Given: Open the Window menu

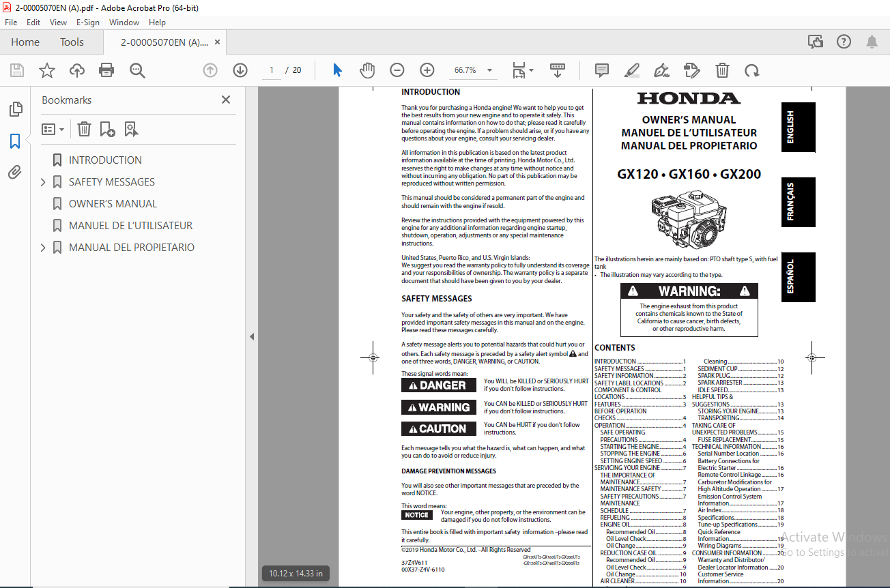Looking at the screenshot, I should coord(124,23).
